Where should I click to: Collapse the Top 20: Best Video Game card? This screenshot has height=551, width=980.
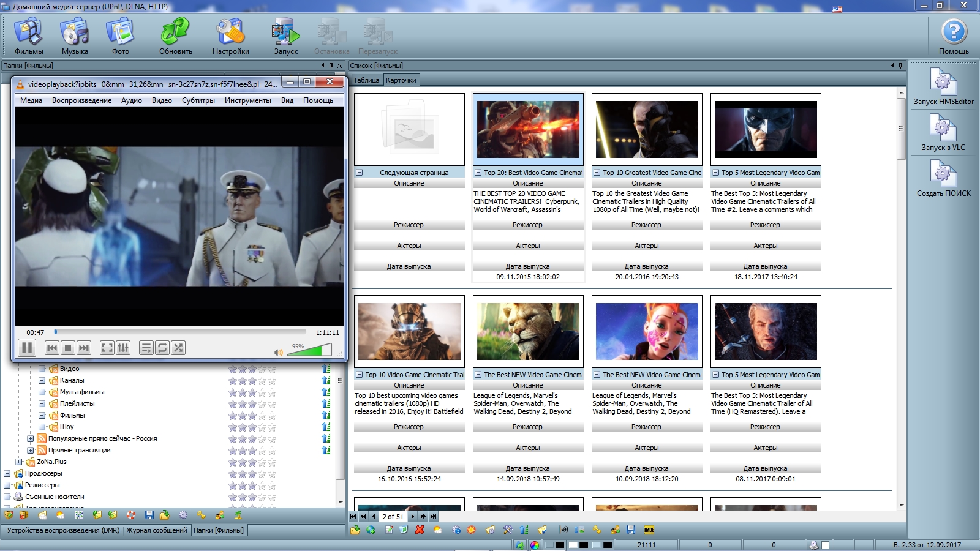click(x=478, y=173)
